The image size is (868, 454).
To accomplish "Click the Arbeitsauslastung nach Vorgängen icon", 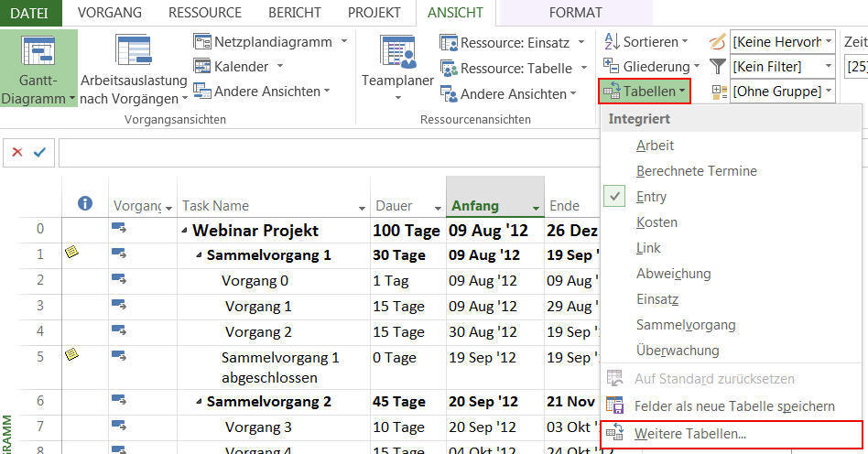I will (133, 52).
